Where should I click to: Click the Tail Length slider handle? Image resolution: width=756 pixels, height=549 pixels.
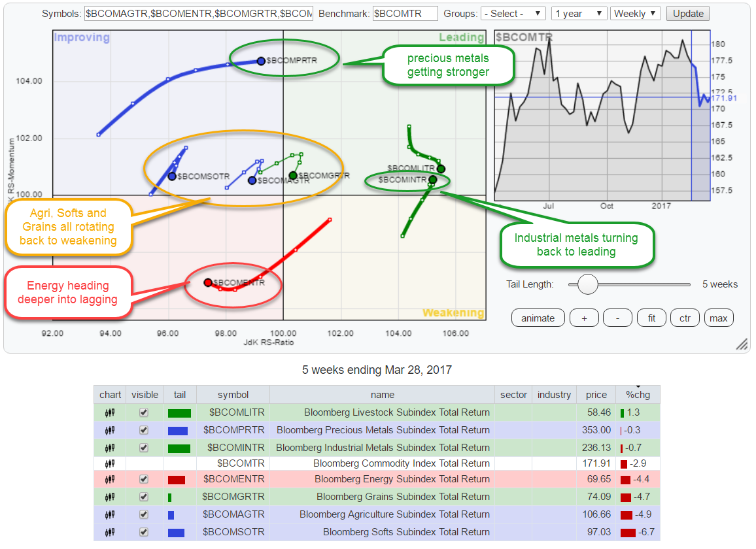click(x=588, y=284)
